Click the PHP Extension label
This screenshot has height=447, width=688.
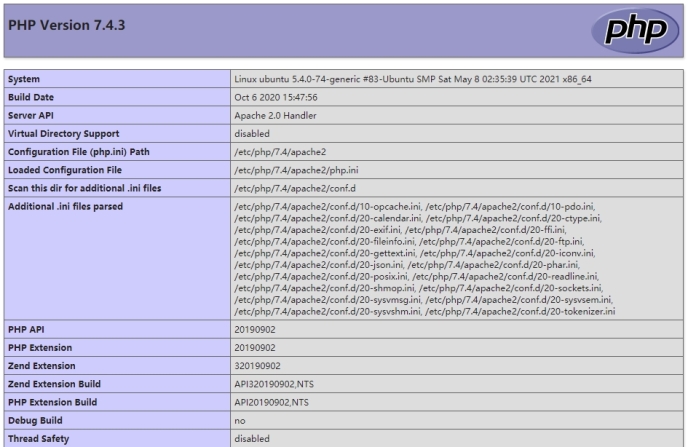click(40, 347)
